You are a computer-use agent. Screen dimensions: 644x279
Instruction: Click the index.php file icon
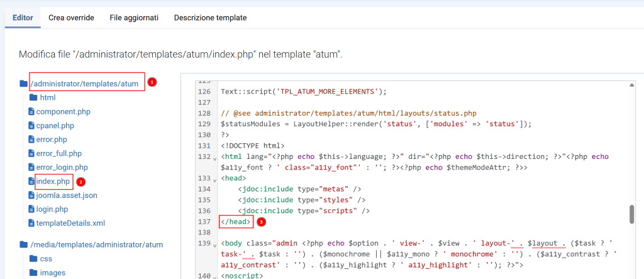(x=31, y=182)
